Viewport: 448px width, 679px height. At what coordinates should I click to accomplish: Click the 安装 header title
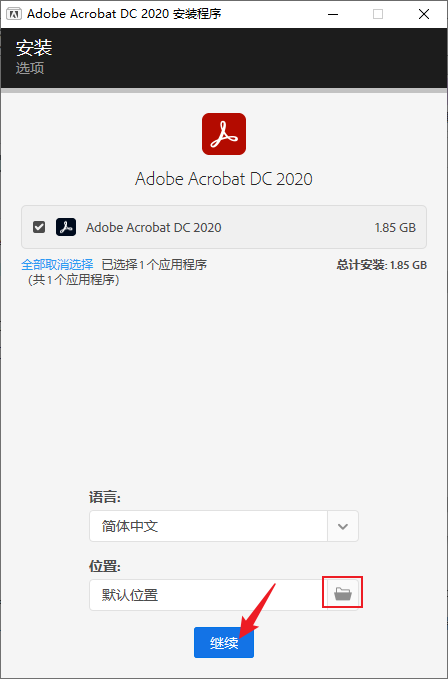pyautogui.click(x=34, y=48)
